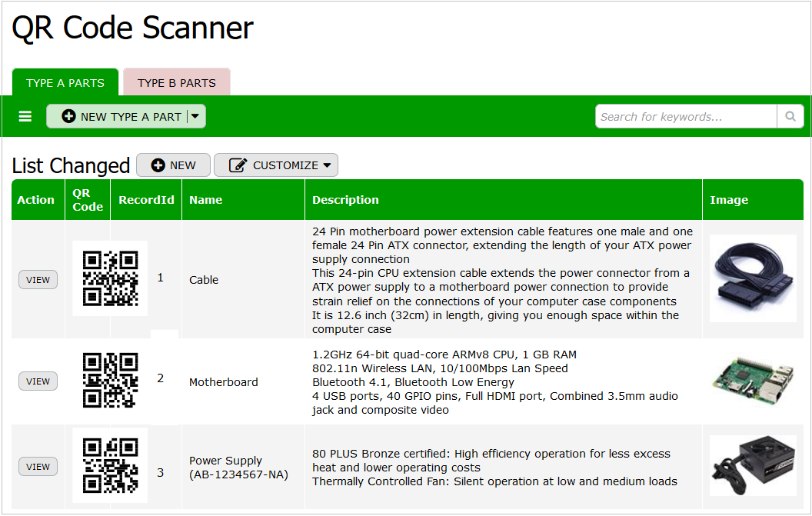Click record ID 1 cell
Screen dimensions: 812x516
pyautogui.click(x=161, y=278)
